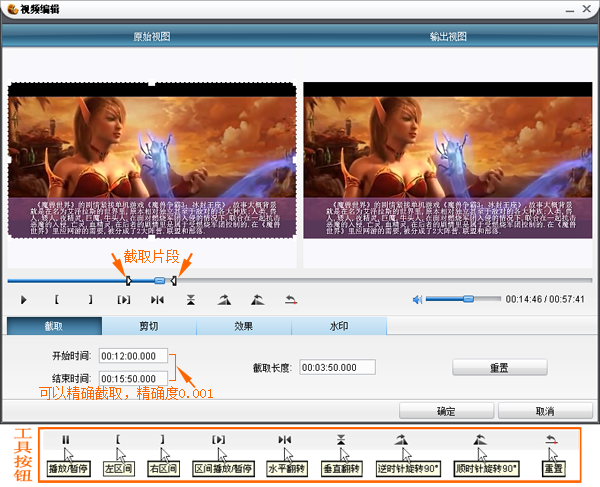Flip the video horizontally
600x487 pixels.
coord(157,300)
